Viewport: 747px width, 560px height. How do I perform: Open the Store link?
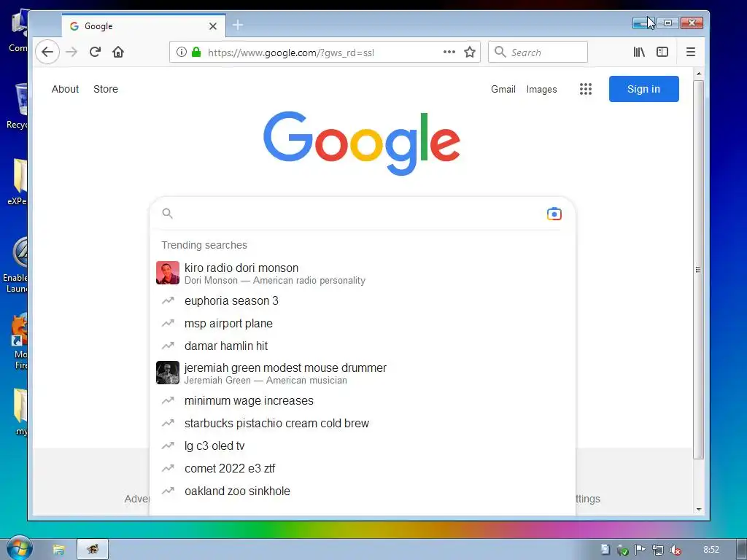(x=105, y=89)
